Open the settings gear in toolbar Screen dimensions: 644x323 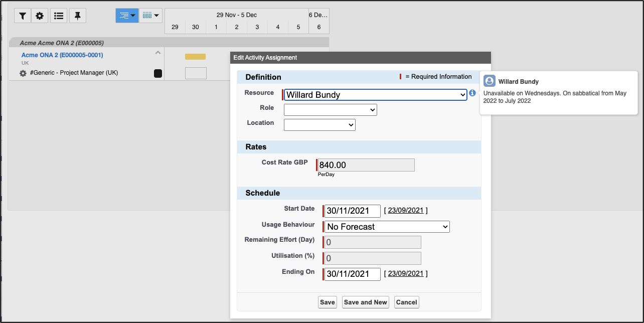pyautogui.click(x=40, y=16)
